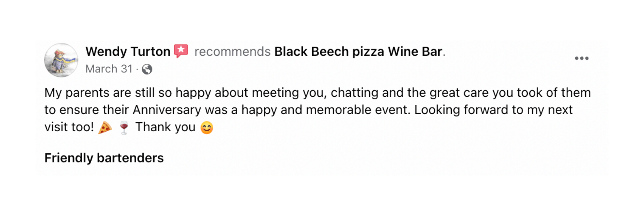Click the smiling face emoji
Screen dimensions: 644x215
pos(207,128)
